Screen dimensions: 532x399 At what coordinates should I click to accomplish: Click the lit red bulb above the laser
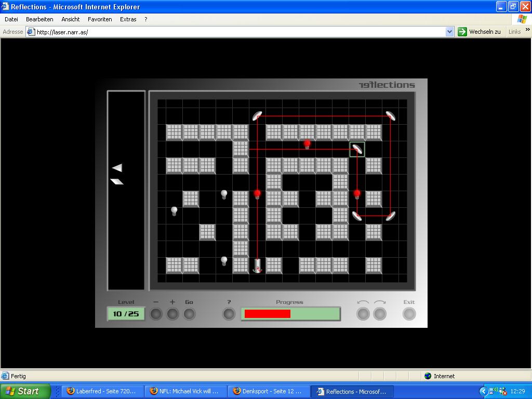point(257,194)
